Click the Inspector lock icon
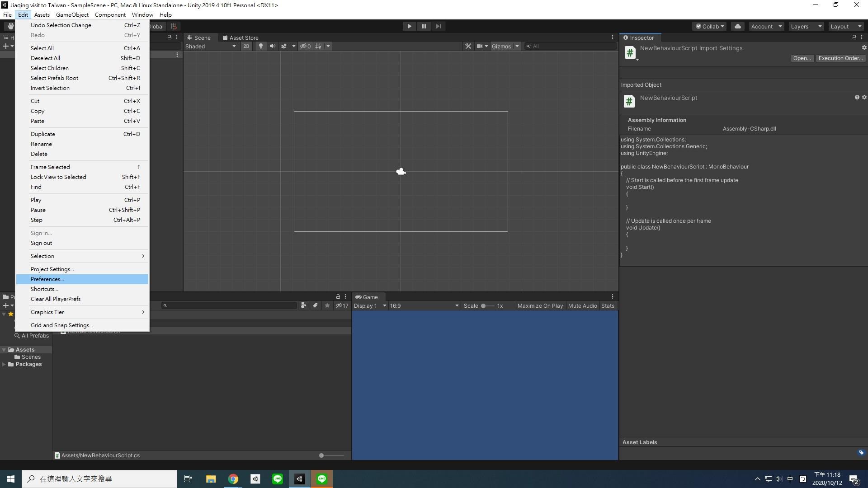 click(854, 38)
